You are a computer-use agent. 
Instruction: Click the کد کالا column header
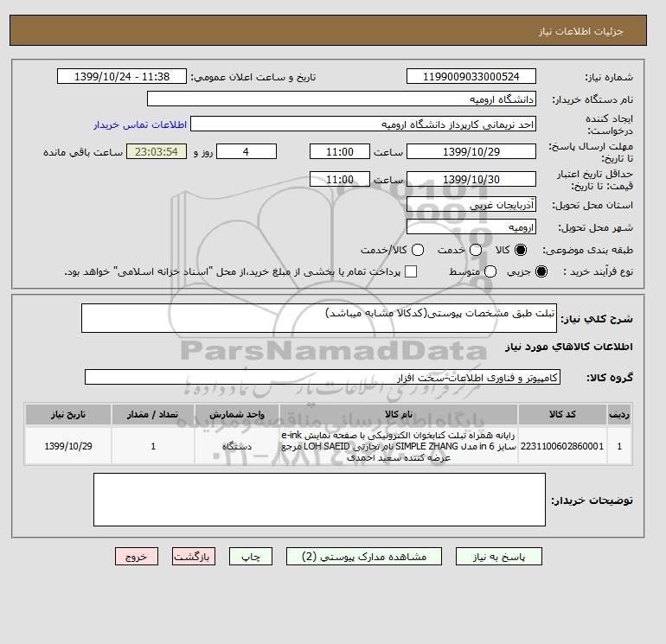562,414
